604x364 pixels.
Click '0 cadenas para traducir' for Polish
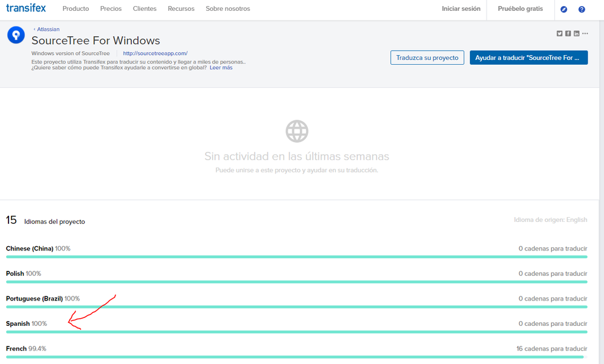pos(553,273)
